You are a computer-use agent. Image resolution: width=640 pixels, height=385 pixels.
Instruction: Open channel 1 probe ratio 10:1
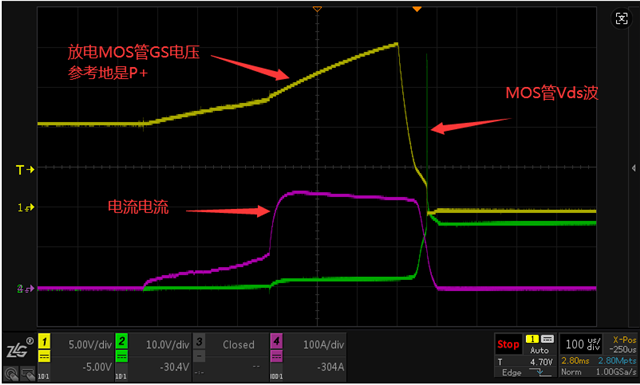43,376
